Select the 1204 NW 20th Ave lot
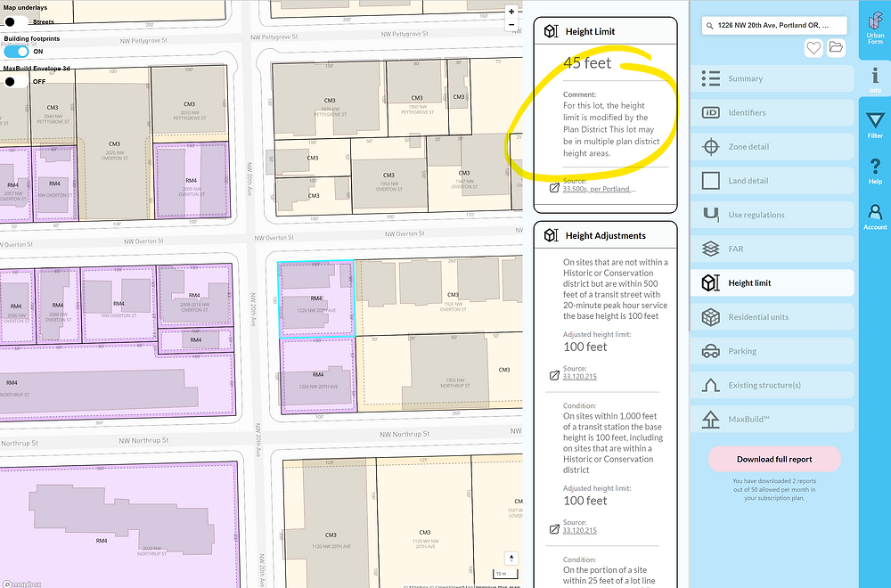Viewport: 891px width, 588px height. (x=318, y=375)
